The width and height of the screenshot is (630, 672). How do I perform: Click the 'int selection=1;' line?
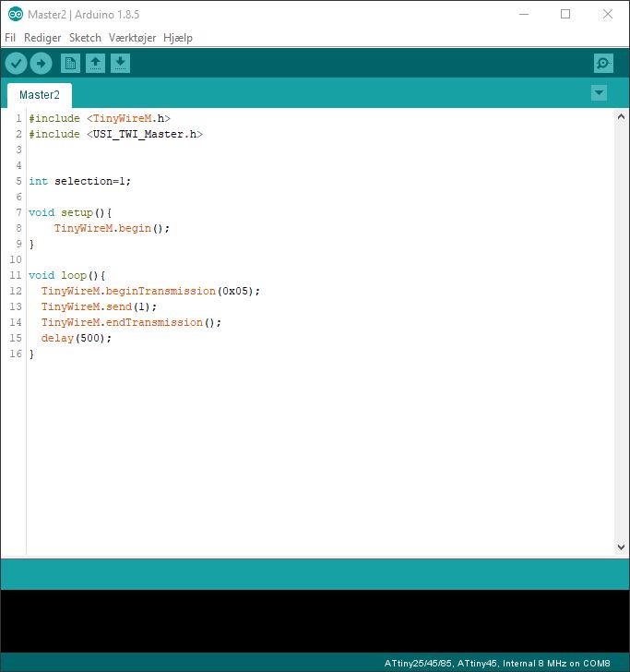point(79,181)
